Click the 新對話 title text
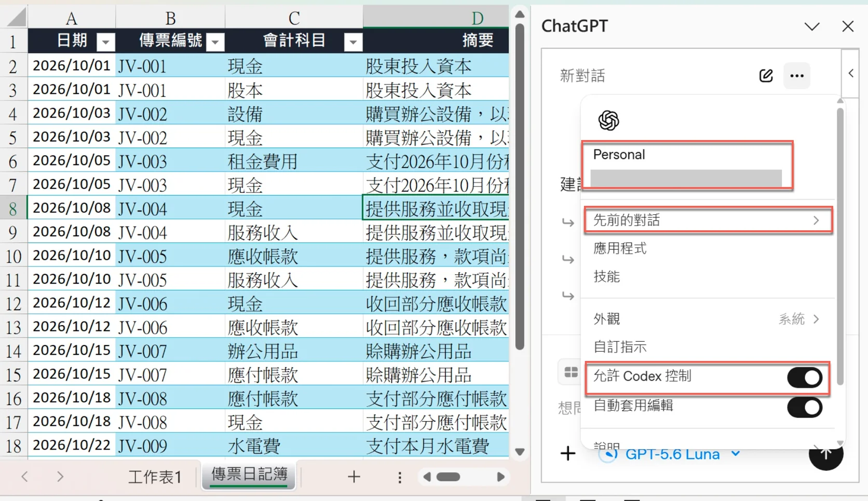The image size is (868, 501). pos(582,76)
